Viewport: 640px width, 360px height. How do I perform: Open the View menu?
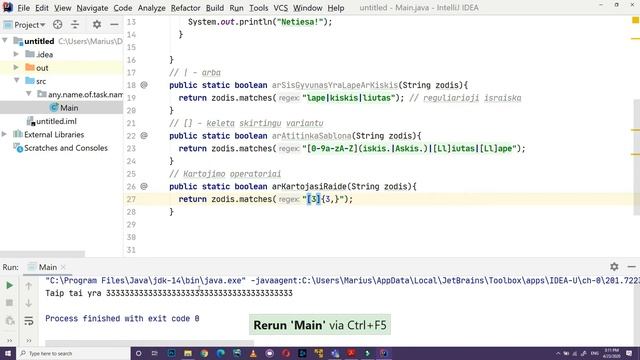point(62,8)
